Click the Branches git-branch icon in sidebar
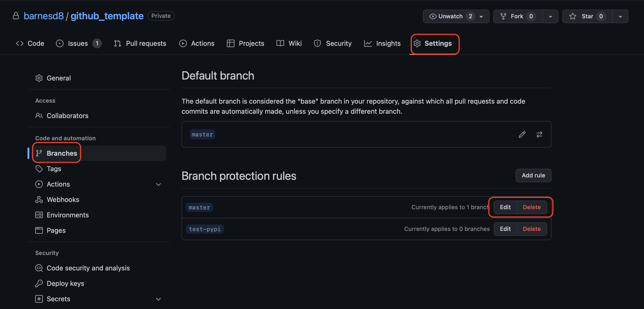Screen dimensions: 644x309 [39, 153]
